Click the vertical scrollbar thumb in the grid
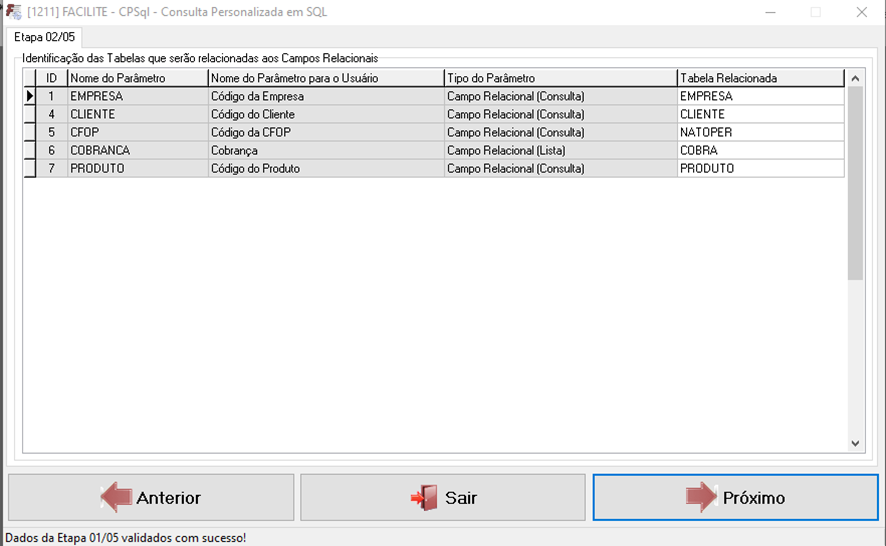 click(x=855, y=180)
